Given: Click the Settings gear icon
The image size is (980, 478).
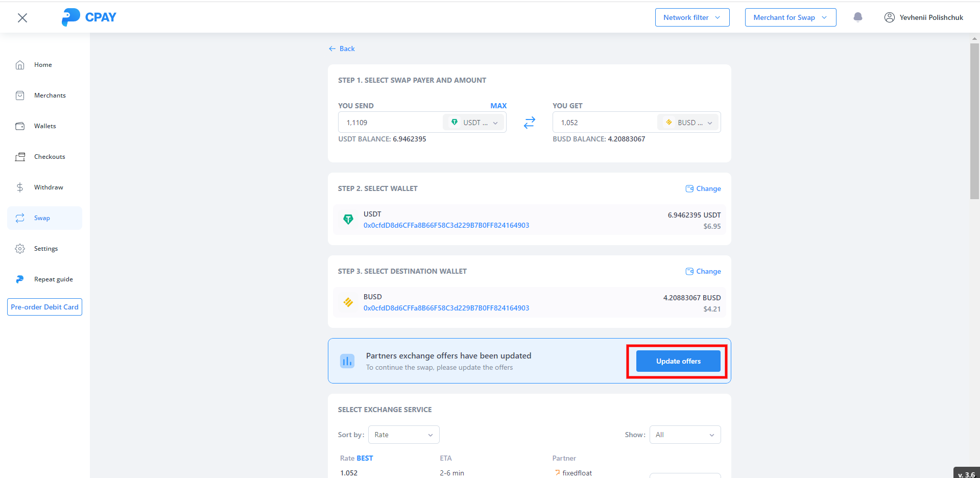Looking at the screenshot, I should point(20,249).
